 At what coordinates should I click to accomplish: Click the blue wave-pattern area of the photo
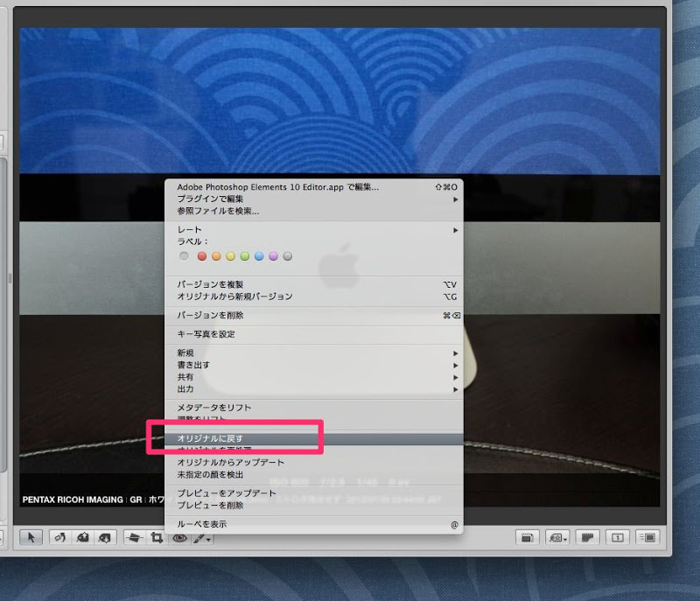(339, 101)
